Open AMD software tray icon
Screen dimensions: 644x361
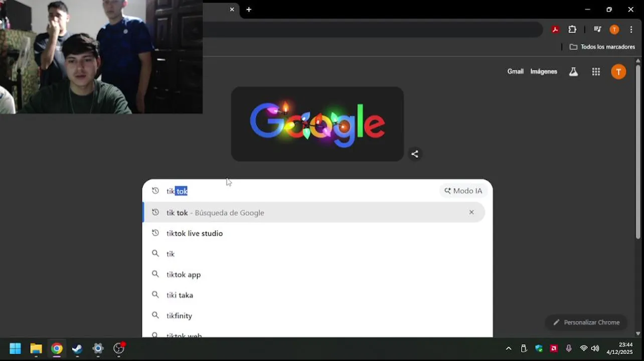pyautogui.click(x=554, y=348)
